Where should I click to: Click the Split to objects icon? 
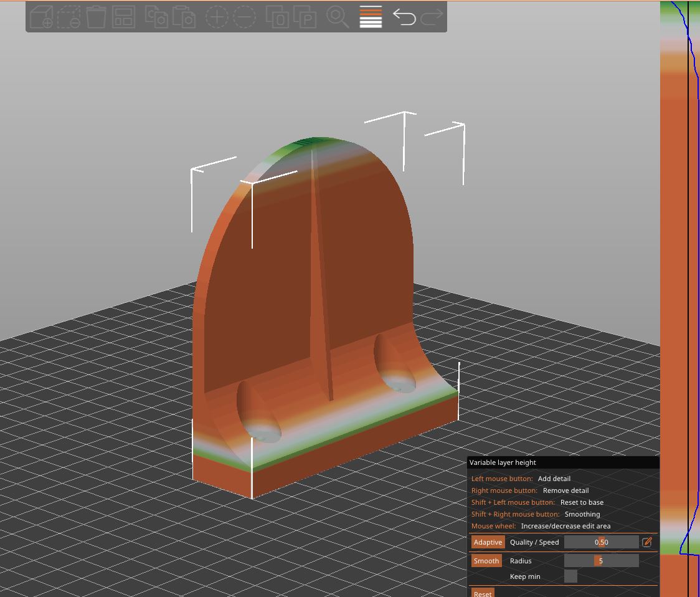pyautogui.click(x=278, y=17)
